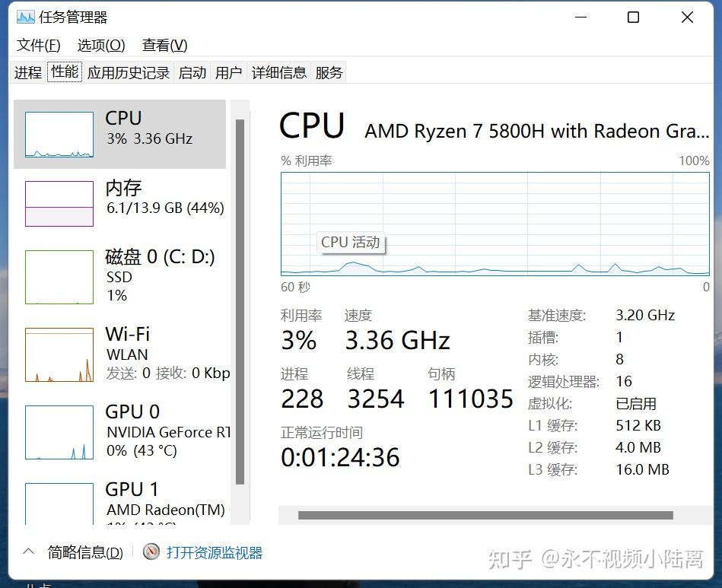The width and height of the screenshot is (722, 588).
Task: Select the GPU 0 NVIDIA graph thumbnail
Action: point(59,432)
